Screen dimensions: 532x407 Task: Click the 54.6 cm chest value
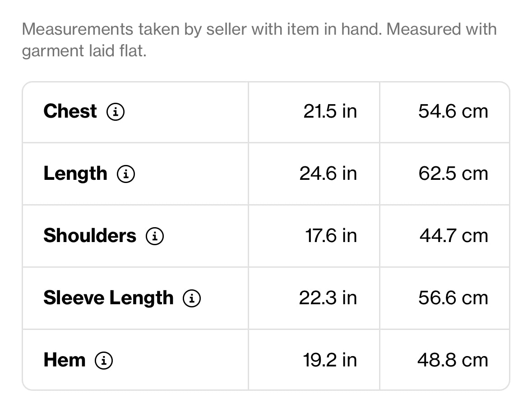[453, 111]
